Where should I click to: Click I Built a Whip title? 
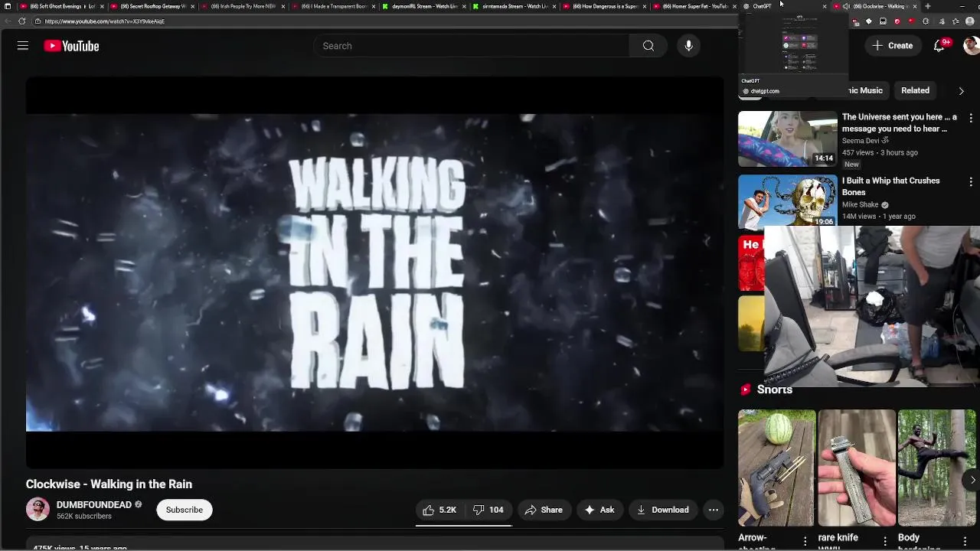[890, 187]
